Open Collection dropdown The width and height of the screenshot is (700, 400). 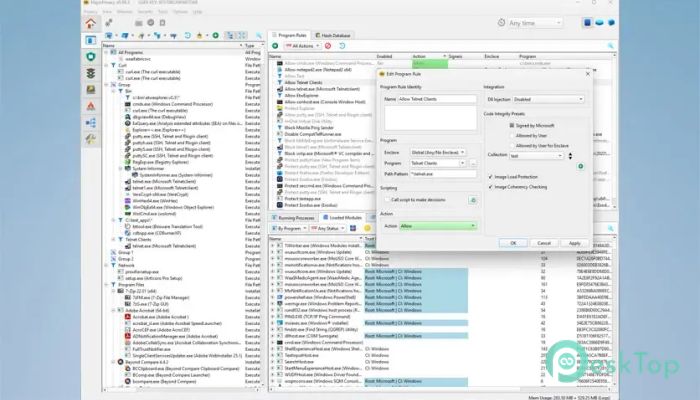537,156
